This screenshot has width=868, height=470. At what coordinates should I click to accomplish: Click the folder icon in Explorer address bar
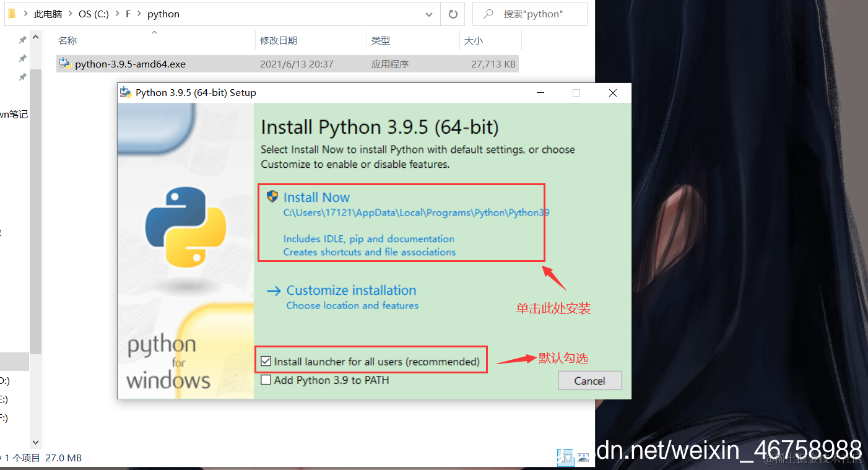click(11, 14)
